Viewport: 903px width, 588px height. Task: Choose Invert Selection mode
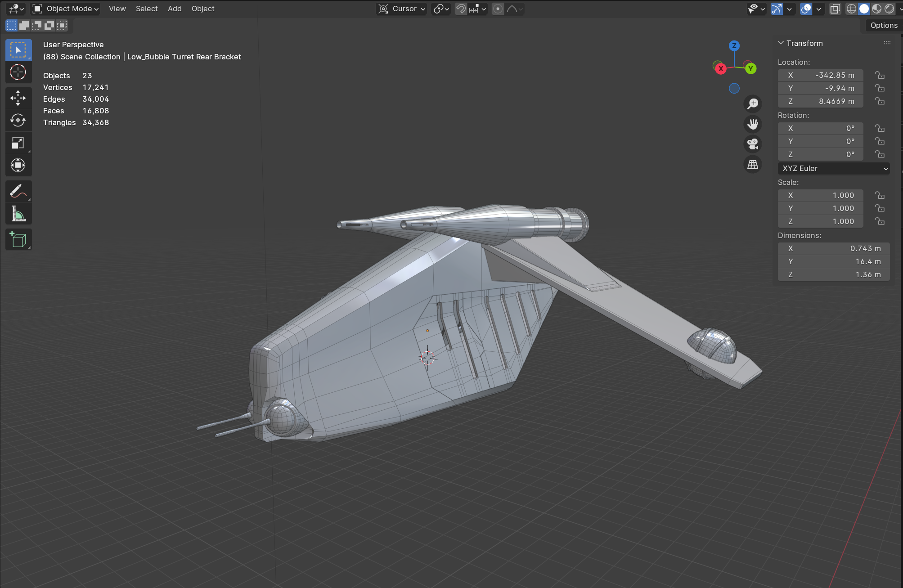(49, 26)
